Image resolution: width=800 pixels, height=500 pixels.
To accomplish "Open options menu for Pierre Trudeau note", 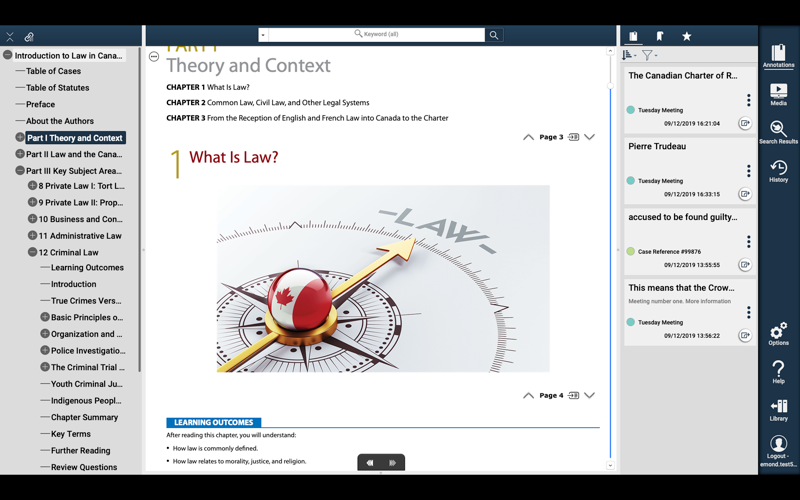I will [748, 171].
